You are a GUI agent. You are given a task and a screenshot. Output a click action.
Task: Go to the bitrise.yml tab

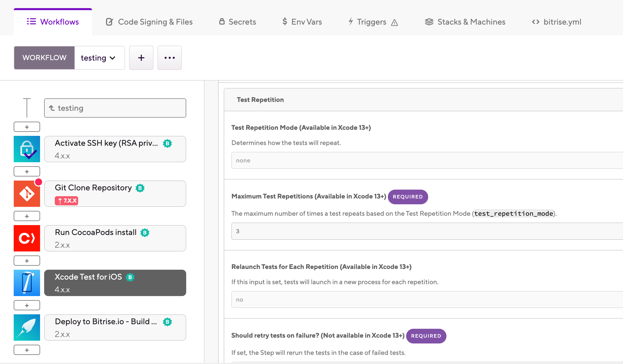point(557,22)
